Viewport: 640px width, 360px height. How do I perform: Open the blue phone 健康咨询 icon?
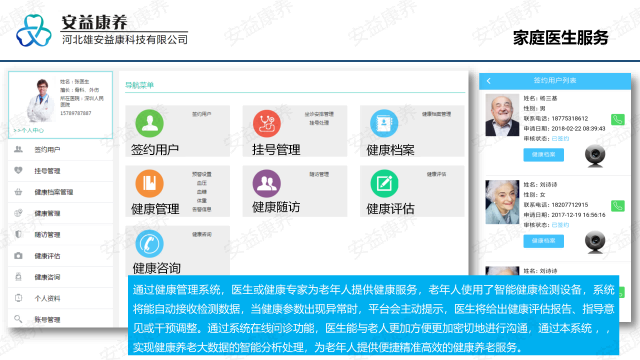pos(149,244)
